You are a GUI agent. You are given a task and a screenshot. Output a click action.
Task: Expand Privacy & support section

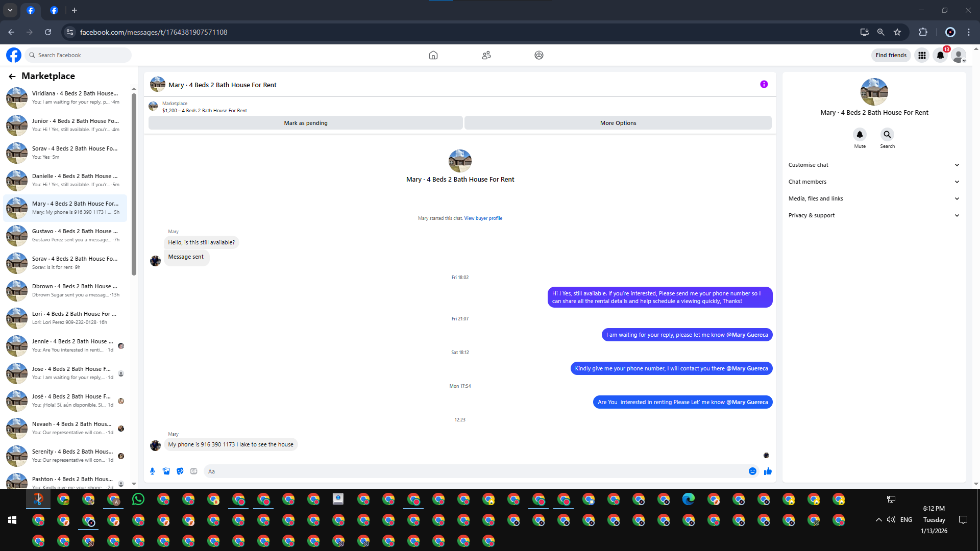point(874,215)
